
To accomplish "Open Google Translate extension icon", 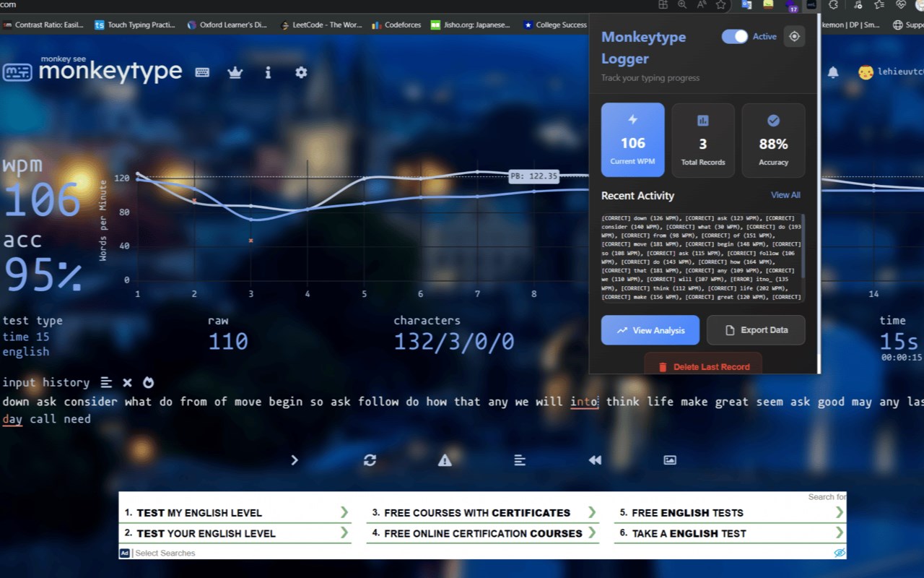I will (x=746, y=4).
